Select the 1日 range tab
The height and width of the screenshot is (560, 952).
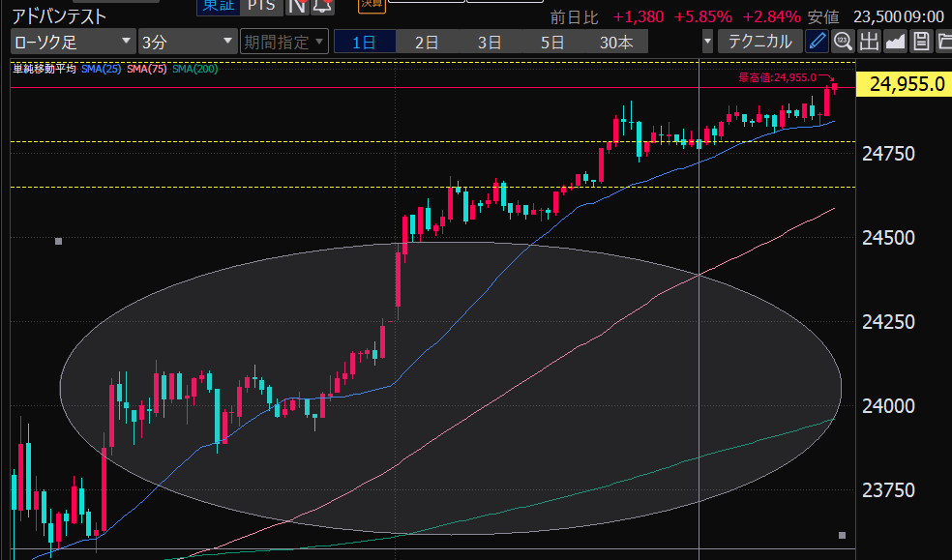click(364, 42)
